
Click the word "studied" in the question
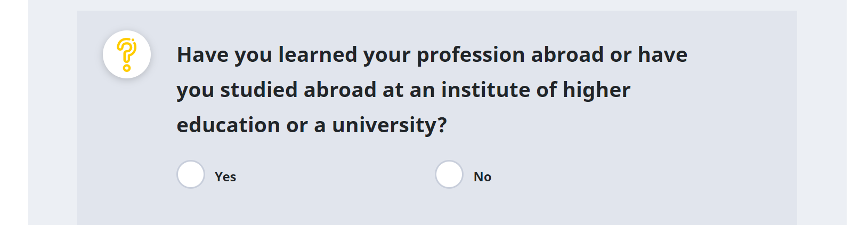(258, 90)
